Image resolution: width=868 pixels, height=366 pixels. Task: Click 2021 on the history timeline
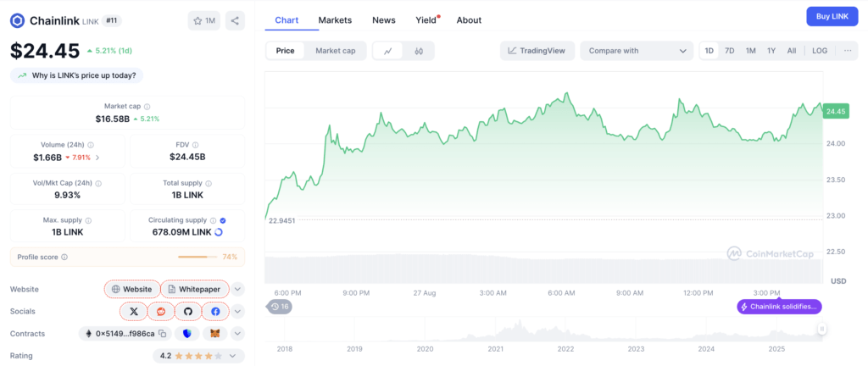click(x=495, y=349)
